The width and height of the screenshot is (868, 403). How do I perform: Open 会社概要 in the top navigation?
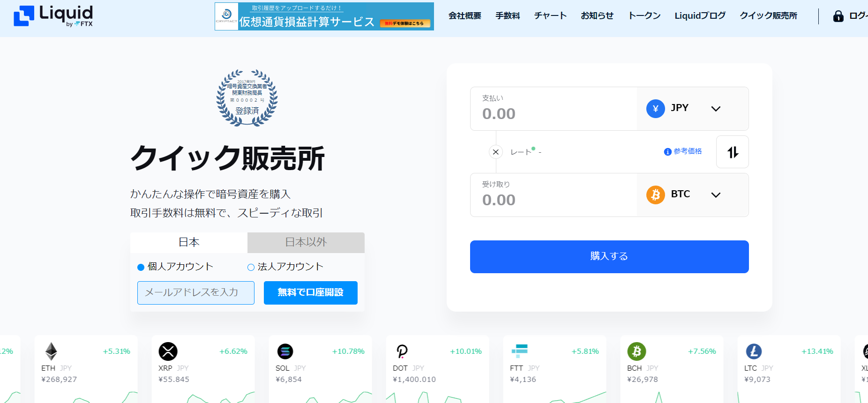(465, 16)
